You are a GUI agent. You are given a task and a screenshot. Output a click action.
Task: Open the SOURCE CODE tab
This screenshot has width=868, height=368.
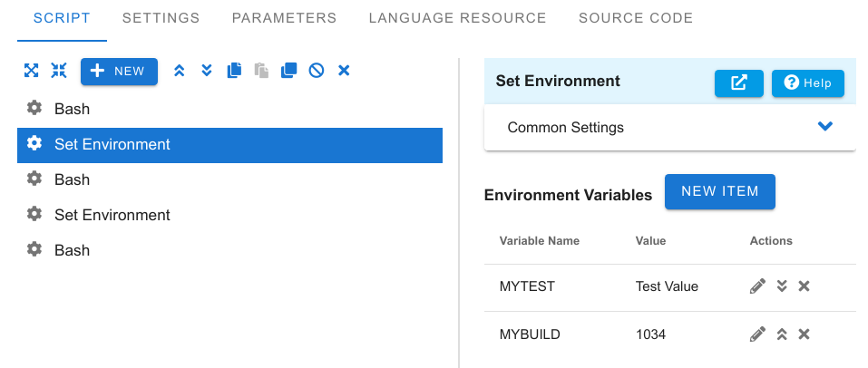click(636, 18)
